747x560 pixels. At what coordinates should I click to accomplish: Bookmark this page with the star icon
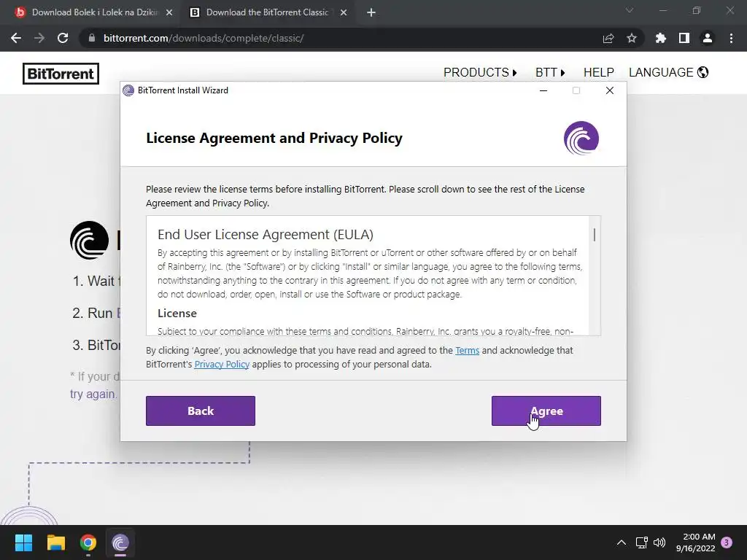tap(632, 38)
